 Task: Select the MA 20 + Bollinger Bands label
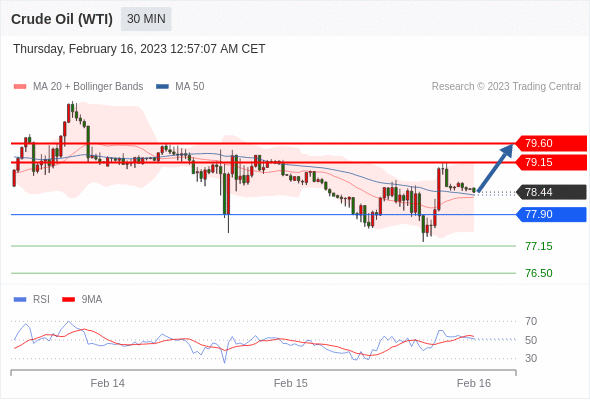pyautogui.click(x=88, y=87)
